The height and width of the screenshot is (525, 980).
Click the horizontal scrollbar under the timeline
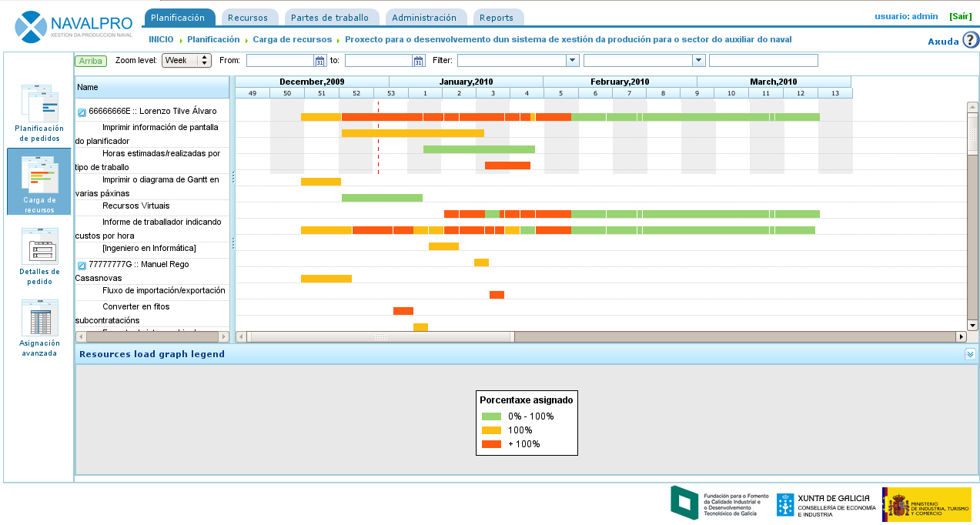[381, 336]
